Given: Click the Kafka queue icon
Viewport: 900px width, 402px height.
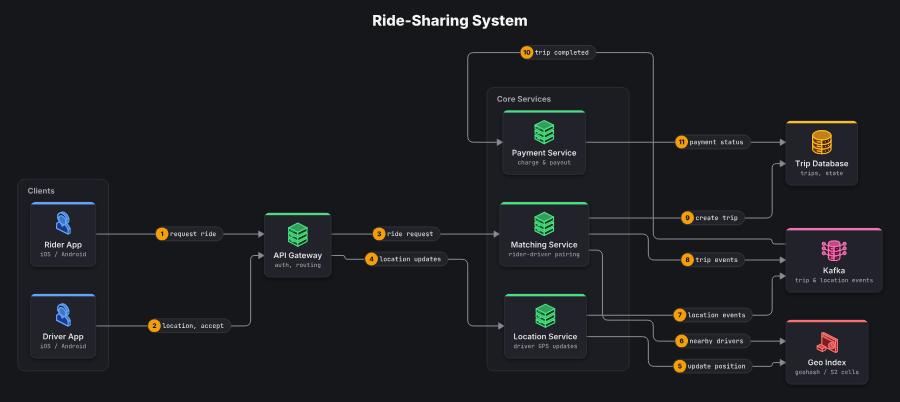Looking at the screenshot, I should pos(833,249).
